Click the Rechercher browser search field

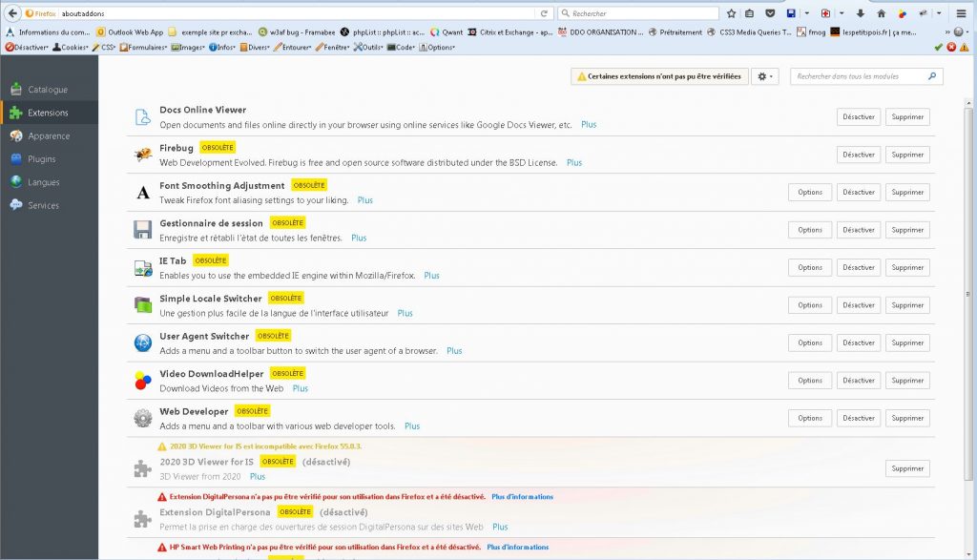coord(639,13)
